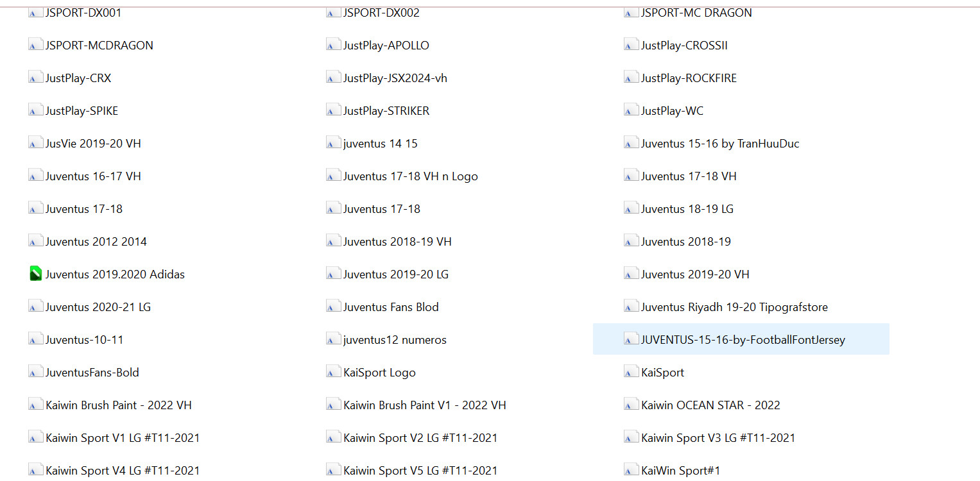Screen dimensions: 980x481
Task: Select the JustPlay-APOLLO font file icon
Action: (334, 45)
